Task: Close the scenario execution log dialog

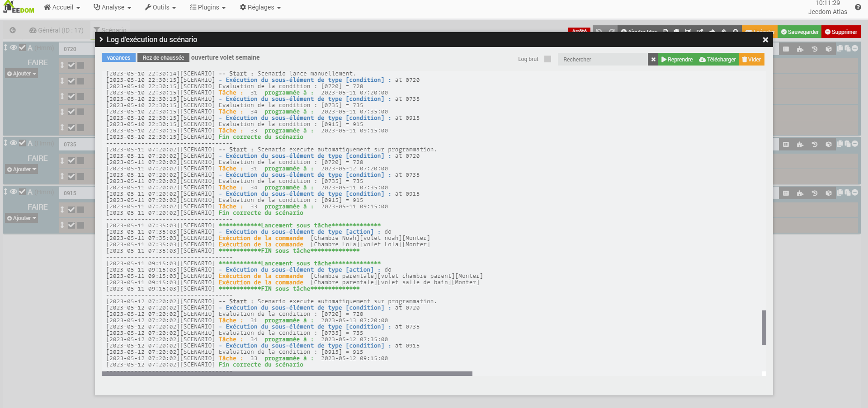Action: pyautogui.click(x=765, y=40)
